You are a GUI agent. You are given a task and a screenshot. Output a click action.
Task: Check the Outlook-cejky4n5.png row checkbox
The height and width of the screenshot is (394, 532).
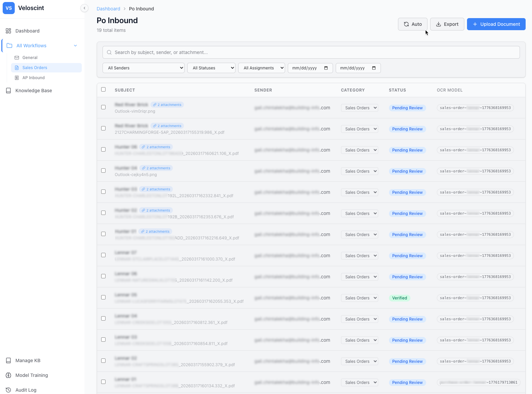click(x=103, y=171)
